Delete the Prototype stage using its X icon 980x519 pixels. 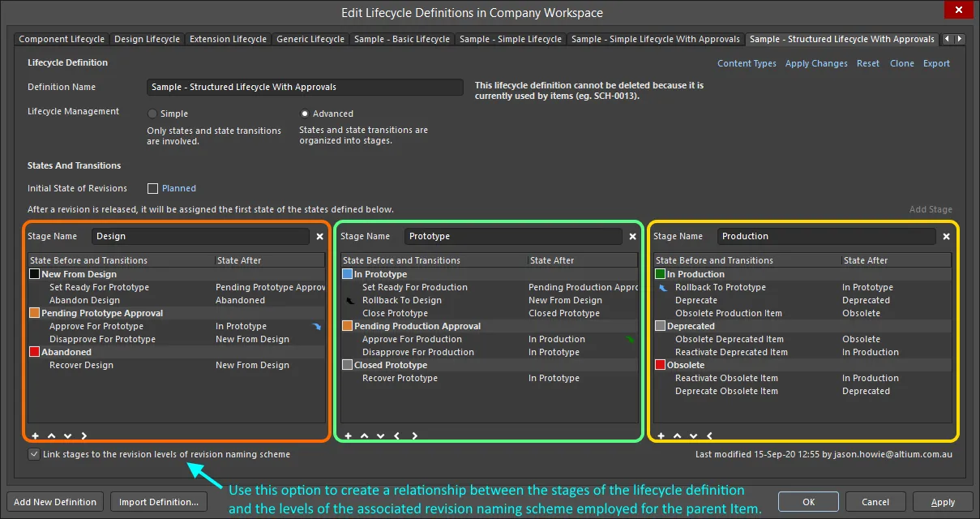pos(632,237)
